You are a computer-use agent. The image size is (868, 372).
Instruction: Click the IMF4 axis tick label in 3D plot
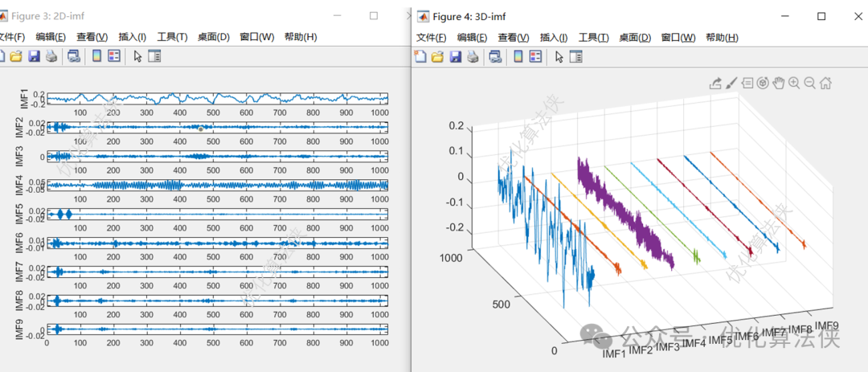pos(694,343)
